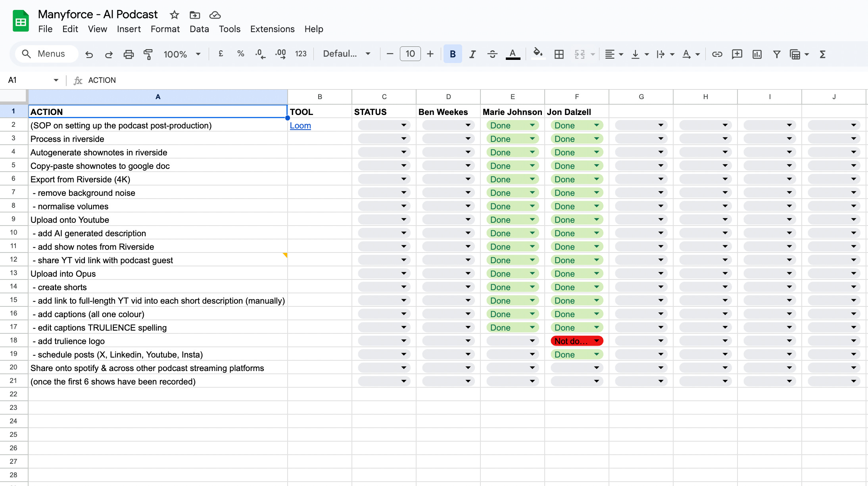The image size is (868, 486).
Task: Open the Default font family dropdown
Action: [x=347, y=54]
